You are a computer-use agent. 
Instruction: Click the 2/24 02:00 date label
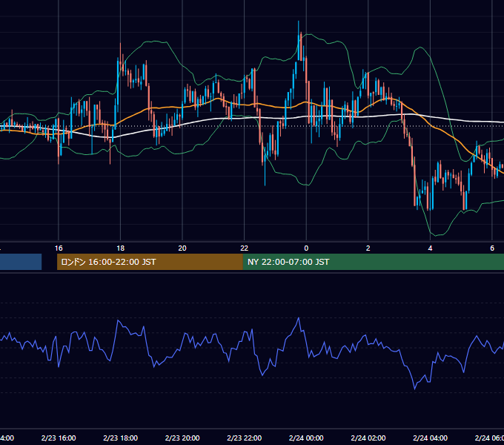tap(368, 438)
